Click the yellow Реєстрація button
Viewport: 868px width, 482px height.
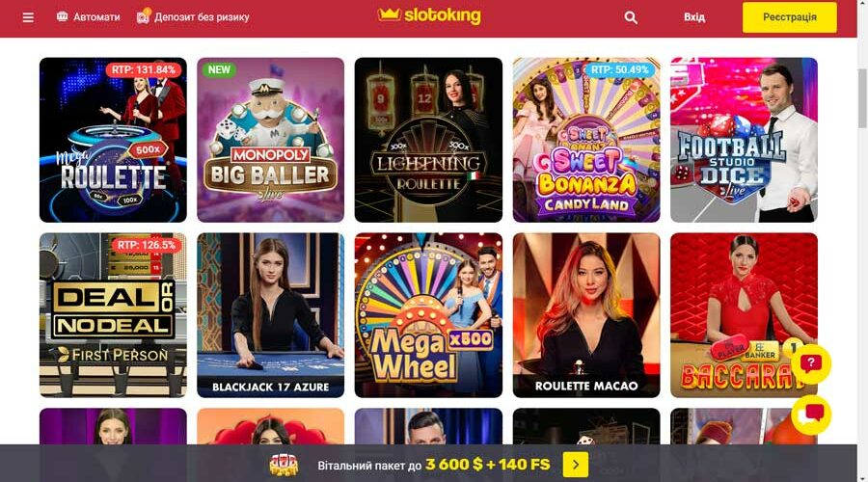[789, 17]
